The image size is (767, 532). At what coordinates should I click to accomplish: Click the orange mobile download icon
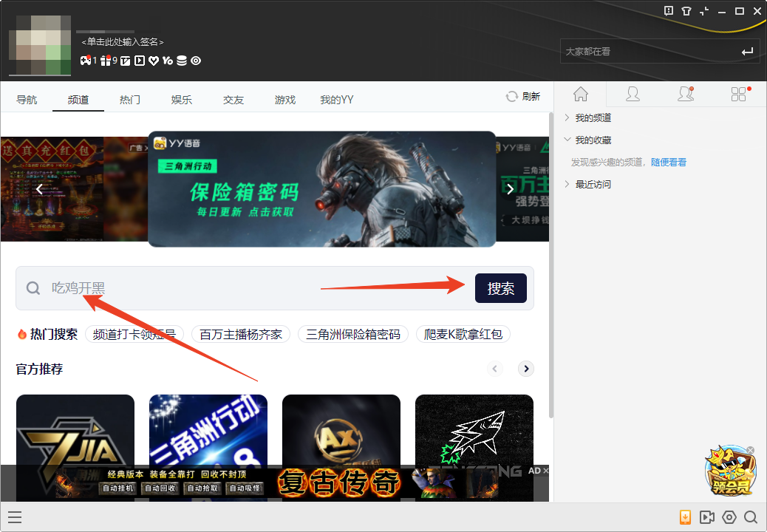(x=685, y=516)
